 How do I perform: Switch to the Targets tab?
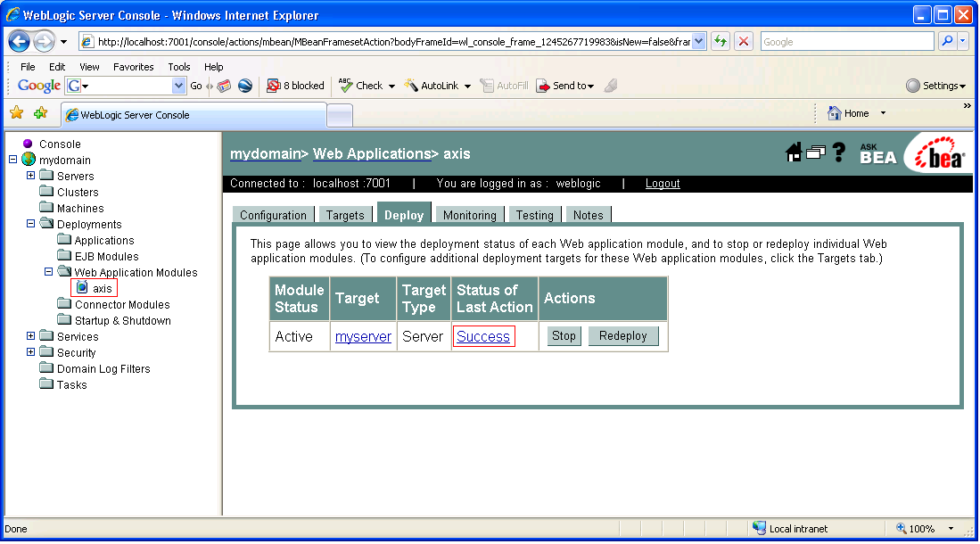(x=345, y=215)
